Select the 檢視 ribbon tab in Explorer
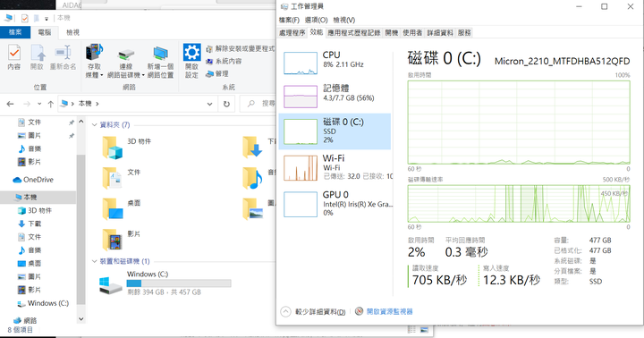 72,32
